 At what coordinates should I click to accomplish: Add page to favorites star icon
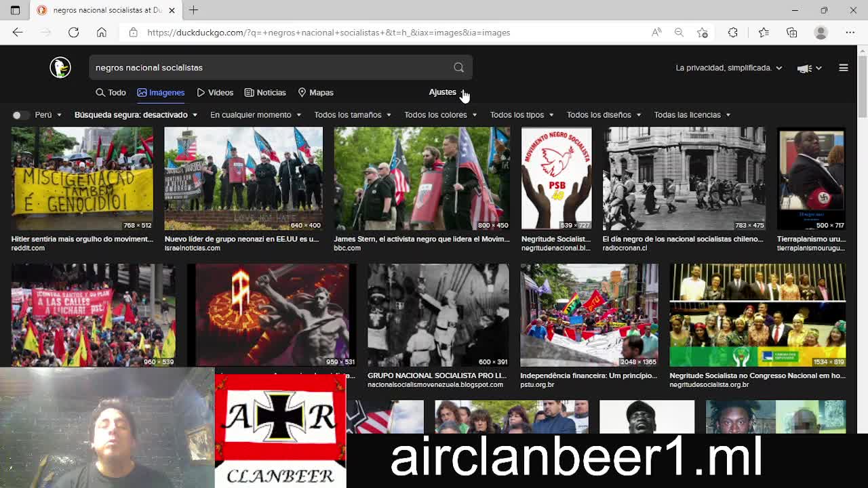point(703,33)
